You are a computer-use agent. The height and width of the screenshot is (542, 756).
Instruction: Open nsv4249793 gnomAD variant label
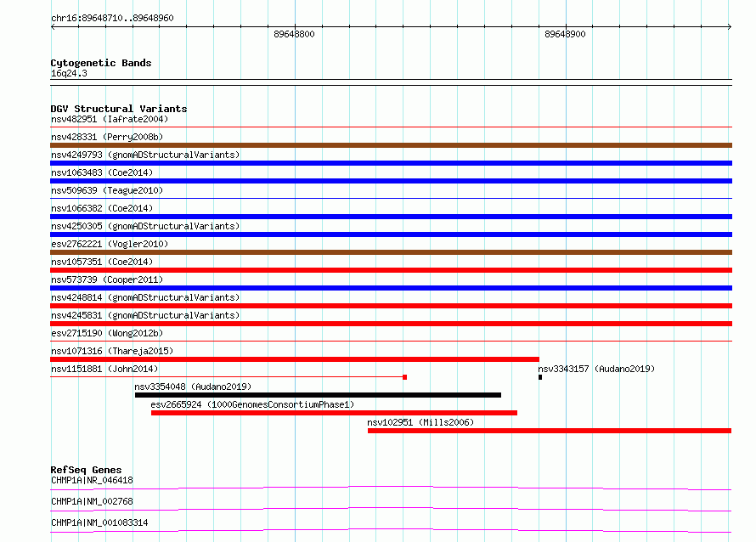(x=145, y=155)
